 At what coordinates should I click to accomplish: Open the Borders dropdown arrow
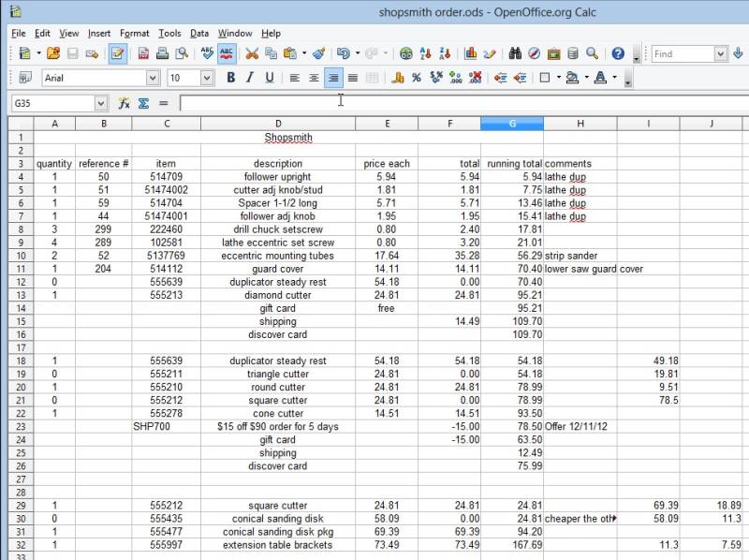tap(558, 78)
